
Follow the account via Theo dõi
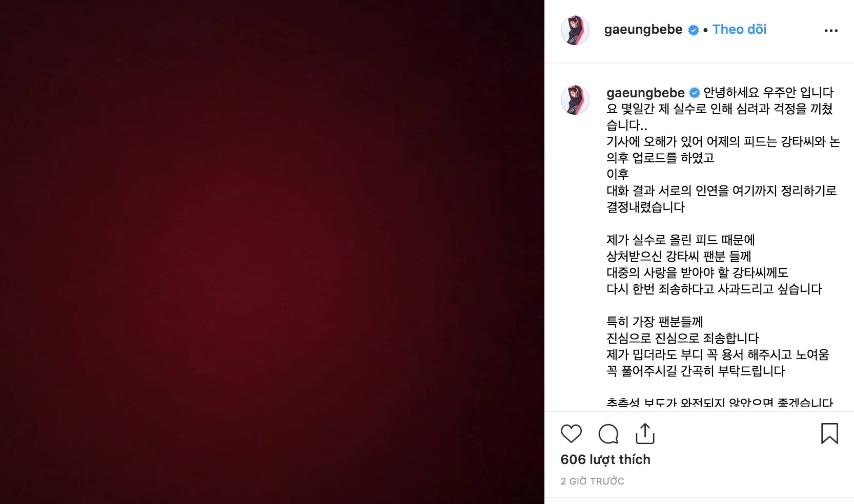pos(739,30)
